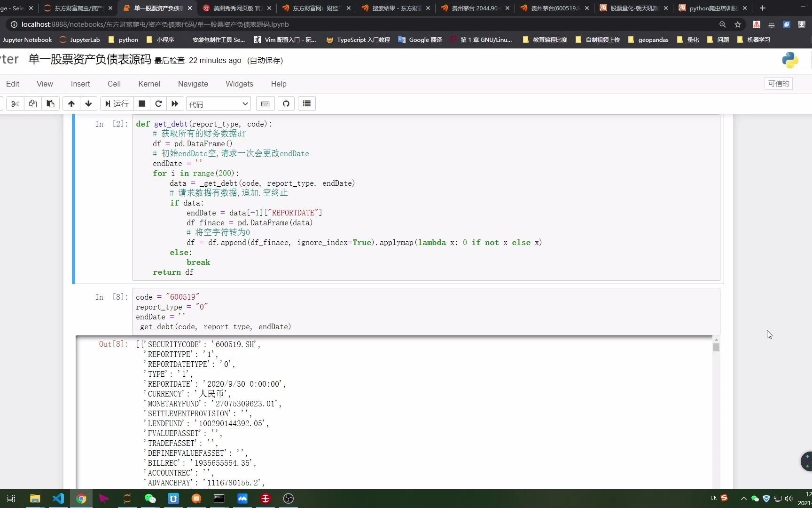Open JupyterLab bookmark
Screen dimensions: 812x508
[79, 40]
